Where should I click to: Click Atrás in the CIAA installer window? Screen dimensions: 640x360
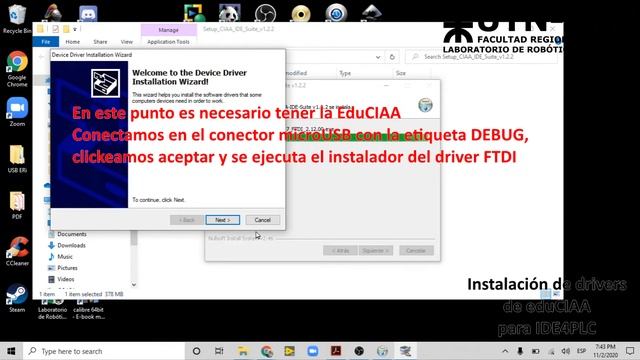[340, 251]
